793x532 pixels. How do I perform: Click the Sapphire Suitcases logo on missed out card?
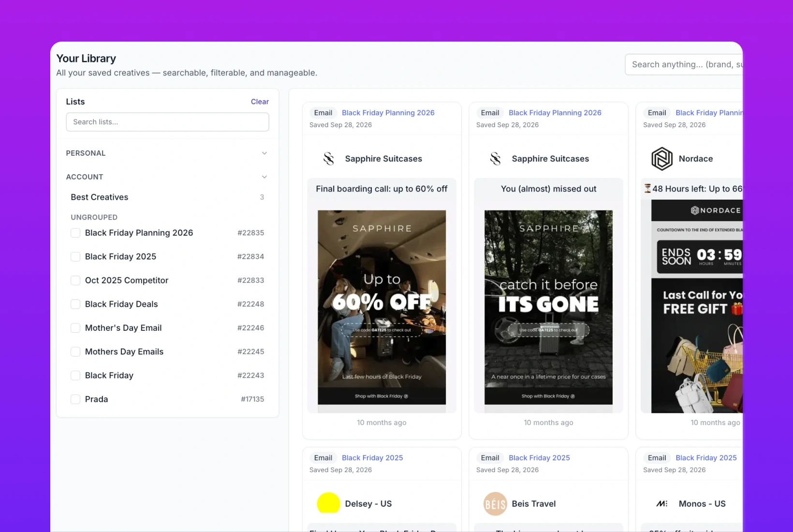coord(496,159)
